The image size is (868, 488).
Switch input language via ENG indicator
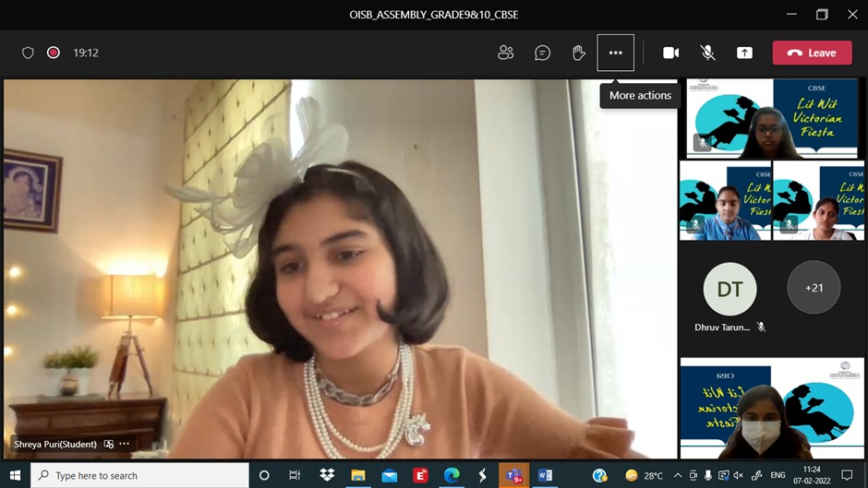(778, 475)
